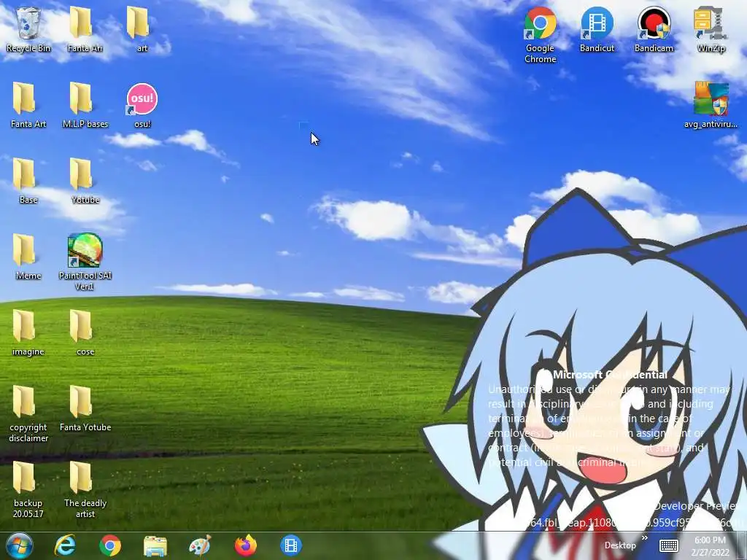The height and width of the screenshot is (560, 747).
Task: Open the Base folder
Action: coord(28,181)
